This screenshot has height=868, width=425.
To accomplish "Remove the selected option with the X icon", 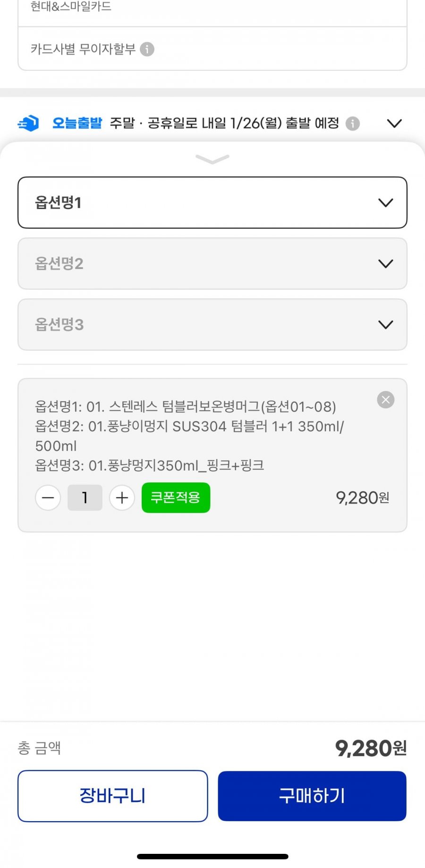I will 385,400.
